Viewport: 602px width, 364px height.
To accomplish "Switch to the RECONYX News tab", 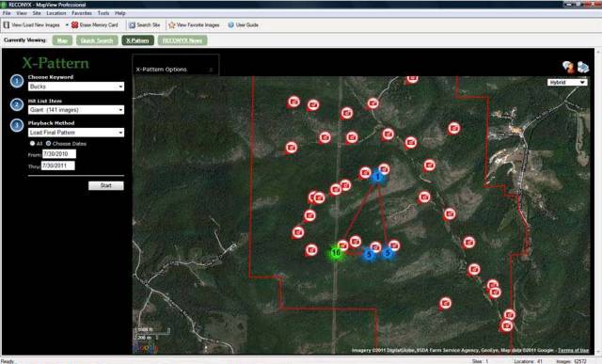I will pos(182,40).
